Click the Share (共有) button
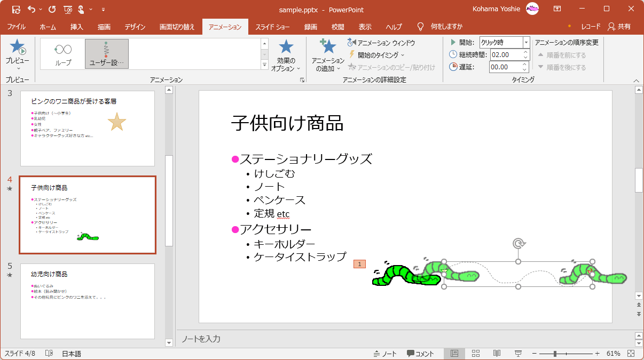The width and height of the screenshot is (644, 360). tap(619, 27)
